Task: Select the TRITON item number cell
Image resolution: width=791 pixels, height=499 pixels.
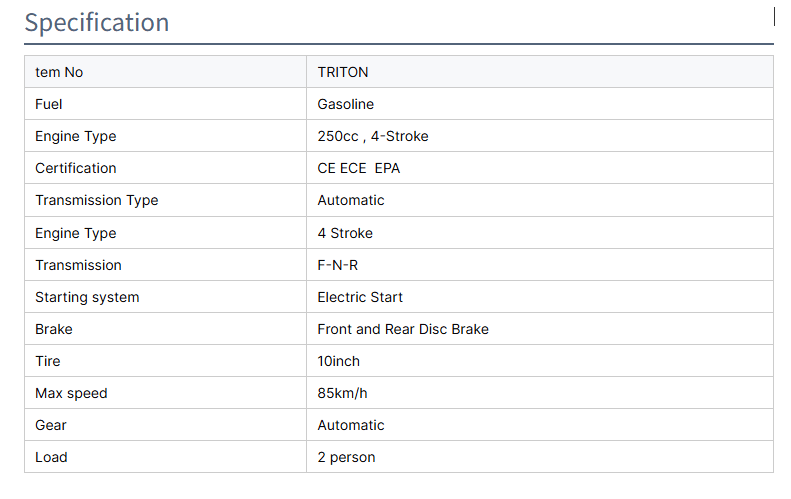Action: pyautogui.click(x=343, y=72)
